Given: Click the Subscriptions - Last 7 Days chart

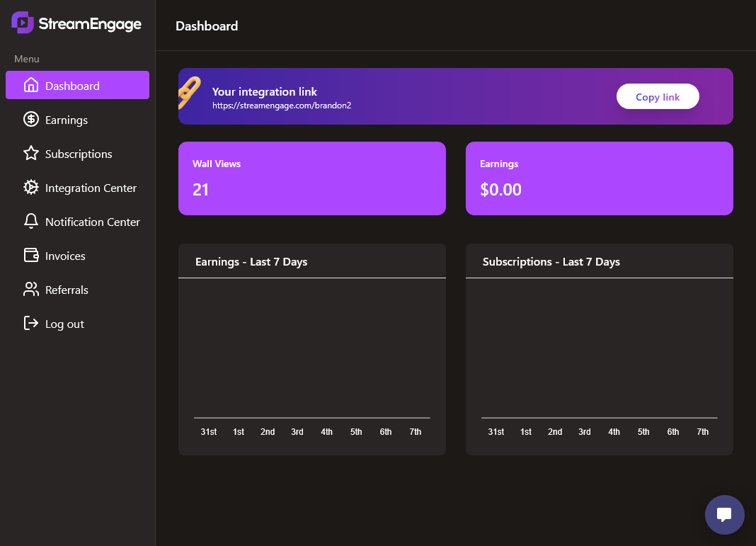Looking at the screenshot, I should (x=599, y=354).
